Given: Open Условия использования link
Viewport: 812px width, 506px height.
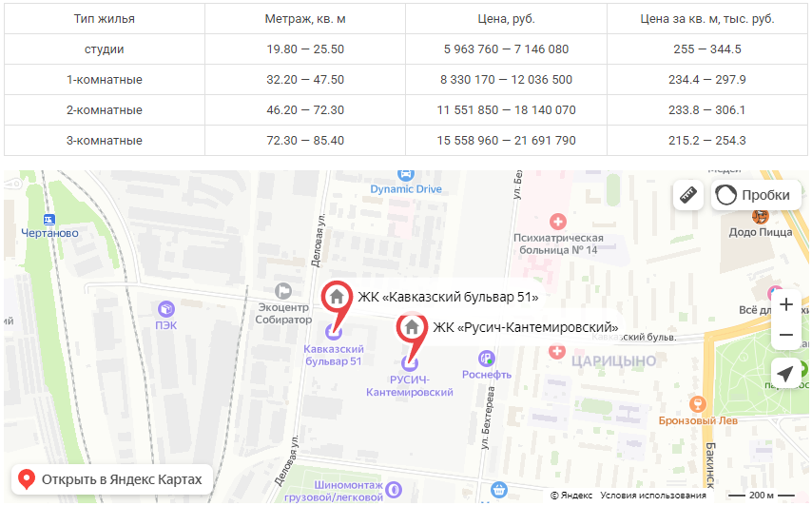Looking at the screenshot, I should click(653, 496).
